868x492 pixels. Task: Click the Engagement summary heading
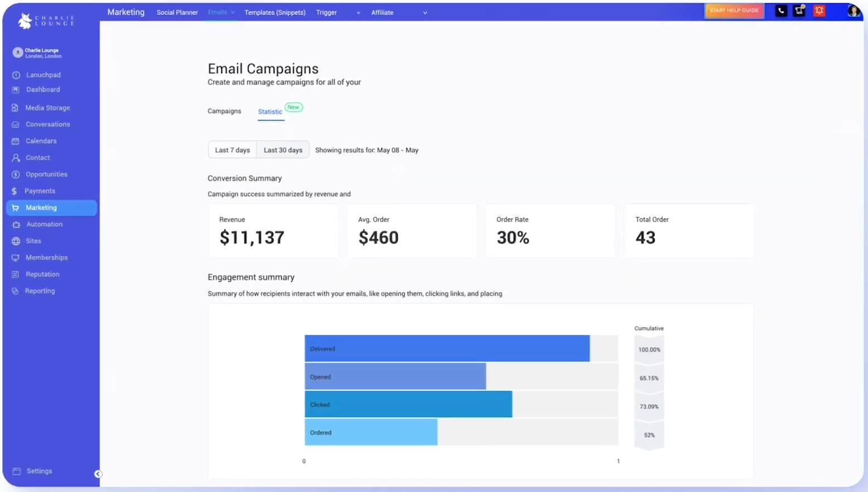(x=251, y=277)
